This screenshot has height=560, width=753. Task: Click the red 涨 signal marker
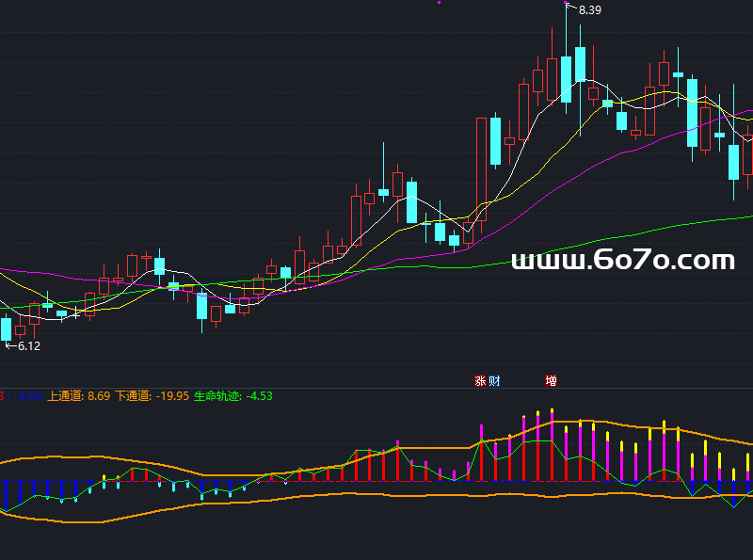(480, 381)
